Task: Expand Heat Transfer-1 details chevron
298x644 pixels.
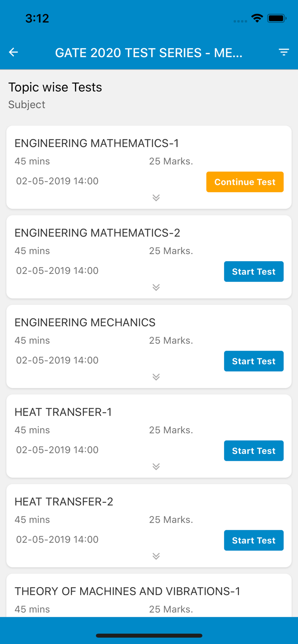Action: tap(156, 466)
